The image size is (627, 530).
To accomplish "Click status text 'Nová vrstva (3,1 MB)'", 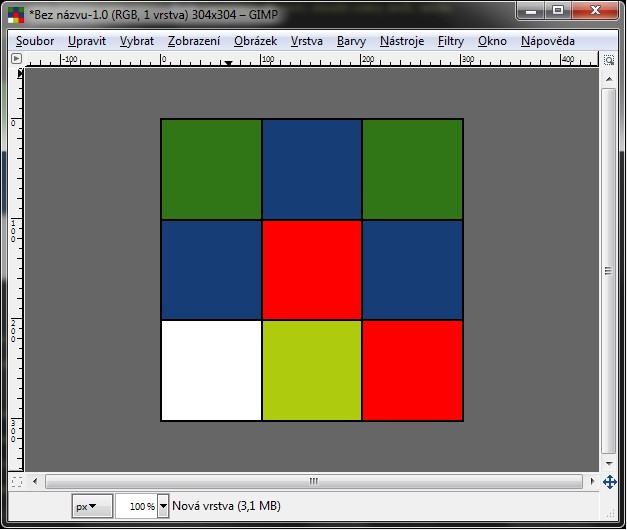I will tap(226, 506).
